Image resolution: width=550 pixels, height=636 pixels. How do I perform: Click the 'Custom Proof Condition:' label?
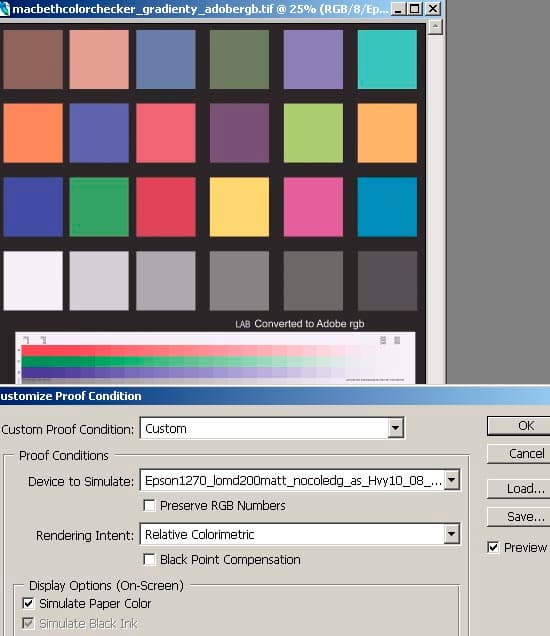coord(67,429)
